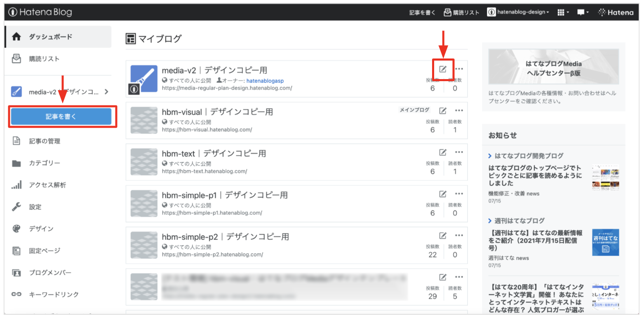This screenshot has width=644, height=318.
Task: Open 設定 wrench item in sidebar
Action: click(x=35, y=207)
